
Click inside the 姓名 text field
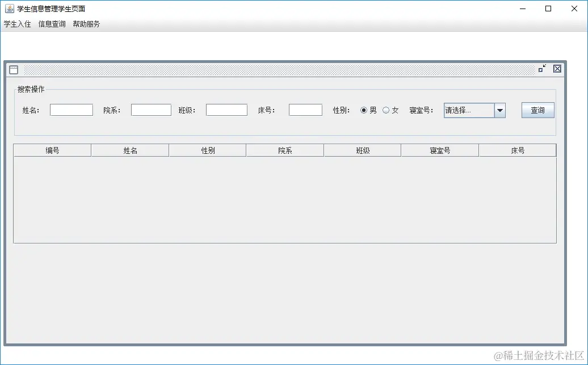click(71, 110)
